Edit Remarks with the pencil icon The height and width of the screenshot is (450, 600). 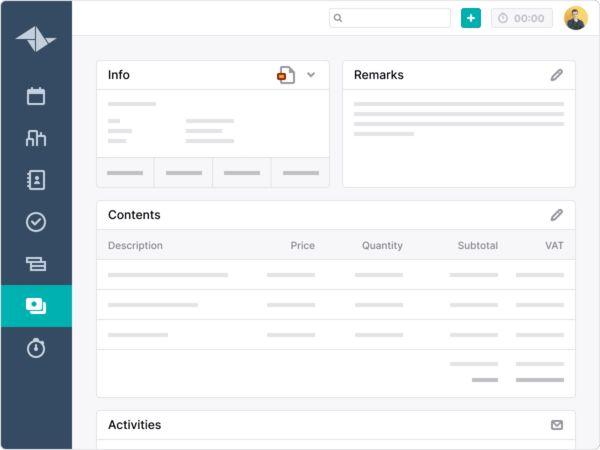[x=557, y=75]
